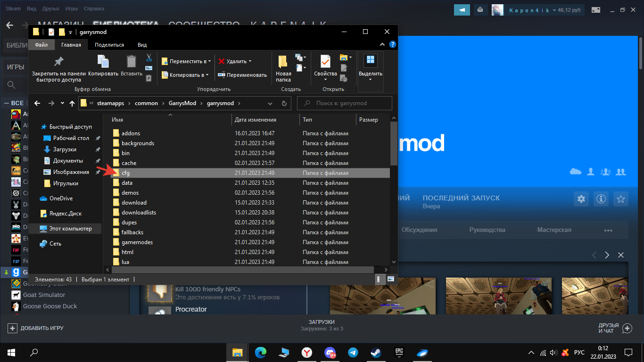Refresh the Explorer address bar location
Viewport: 644px width, 362px height.
click(284, 103)
